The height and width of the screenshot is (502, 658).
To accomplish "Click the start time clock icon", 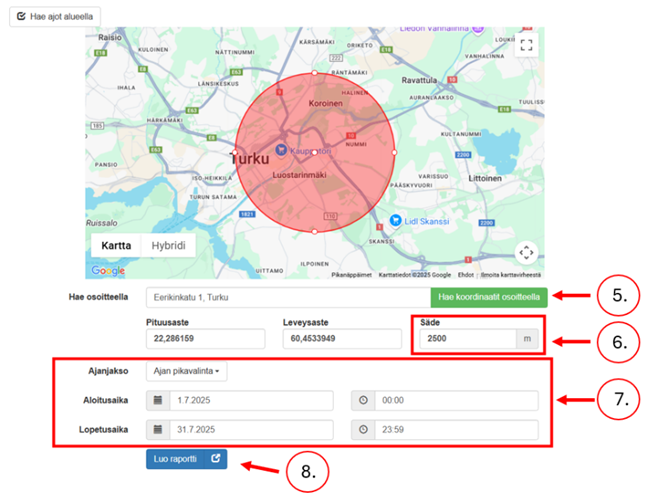I will click(365, 401).
